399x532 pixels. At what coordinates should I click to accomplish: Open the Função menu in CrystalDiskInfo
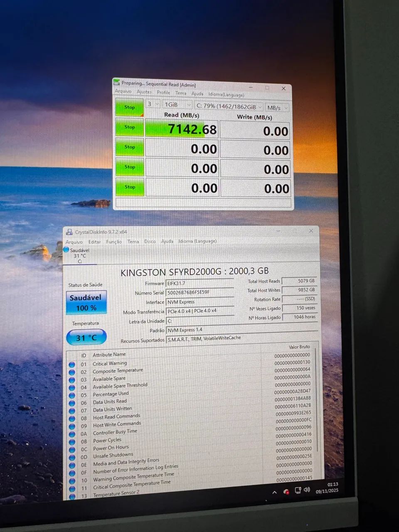113,241
